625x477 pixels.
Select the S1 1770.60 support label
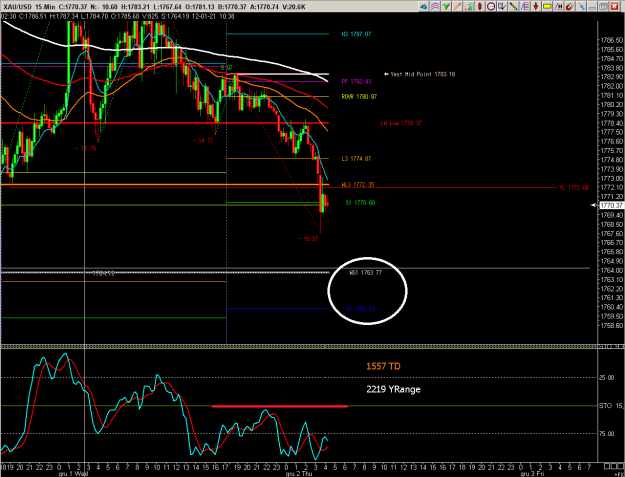(x=360, y=202)
